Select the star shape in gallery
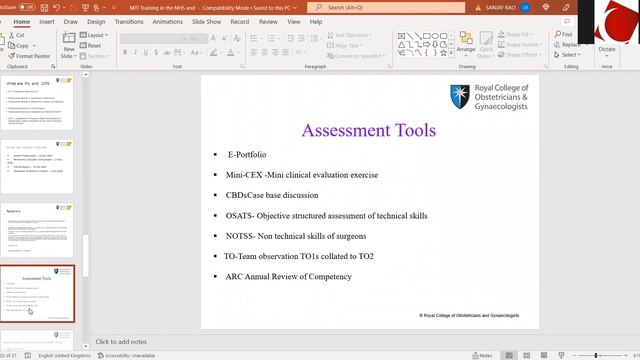Image resolution: width=640 pixels, height=360 pixels. [443, 53]
